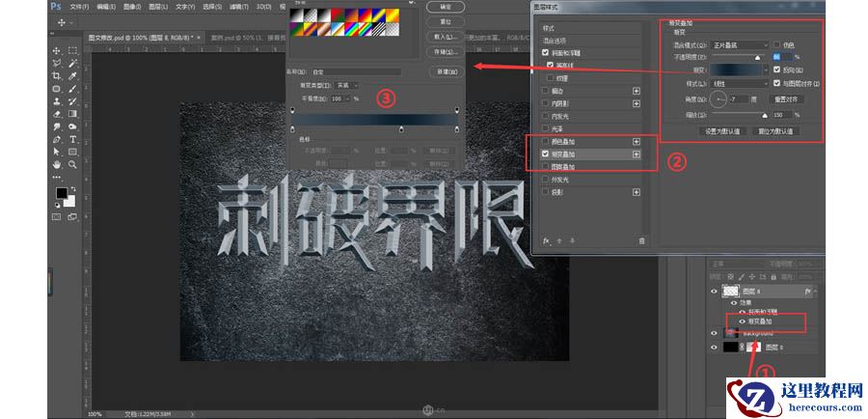The height and width of the screenshot is (419, 868).
Task: Open 滤镜(T) menu
Action: [x=238, y=7]
